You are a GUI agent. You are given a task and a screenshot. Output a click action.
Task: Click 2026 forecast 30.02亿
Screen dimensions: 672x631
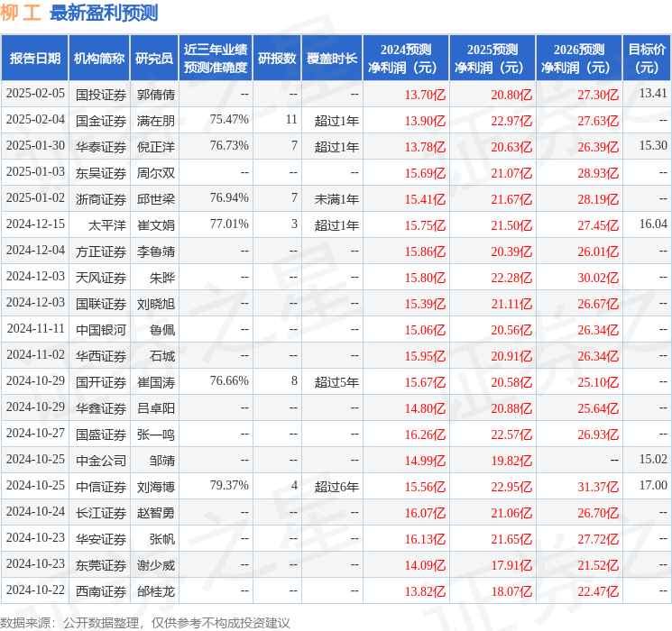click(598, 278)
